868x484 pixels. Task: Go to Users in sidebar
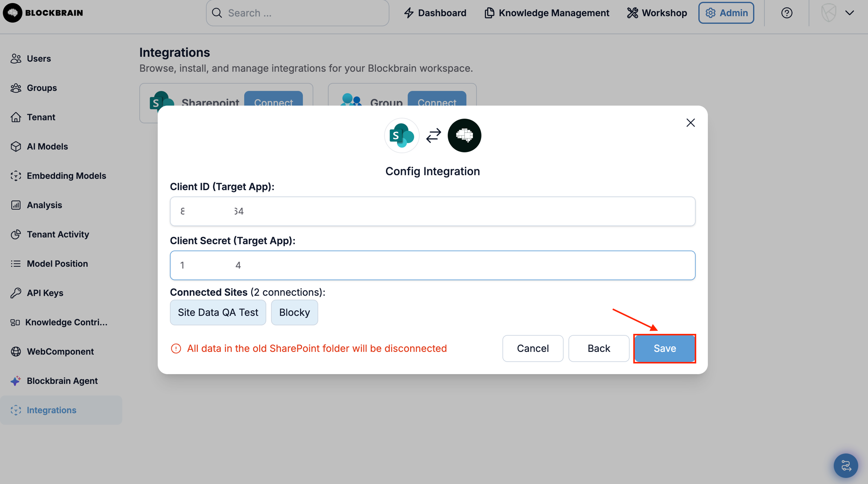[39, 59]
